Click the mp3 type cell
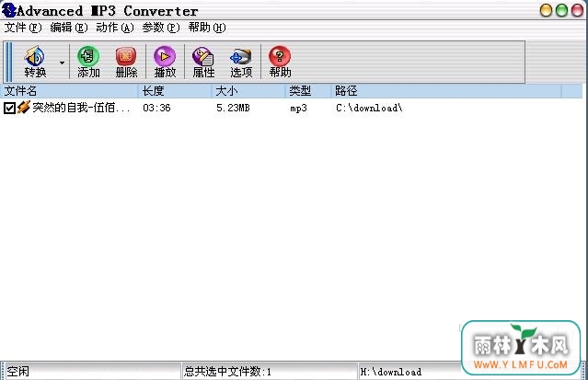Image resolution: width=588 pixels, height=380 pixels. pos(298,109)
